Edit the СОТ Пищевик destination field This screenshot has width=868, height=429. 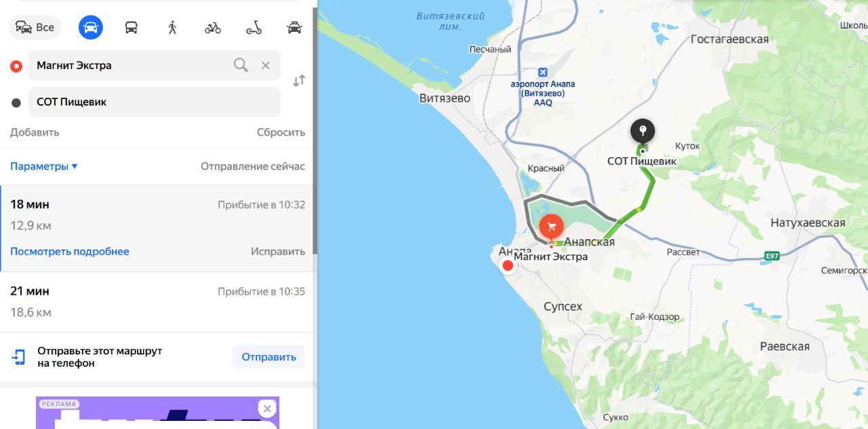pyautogui.click(x=155, y=102)
